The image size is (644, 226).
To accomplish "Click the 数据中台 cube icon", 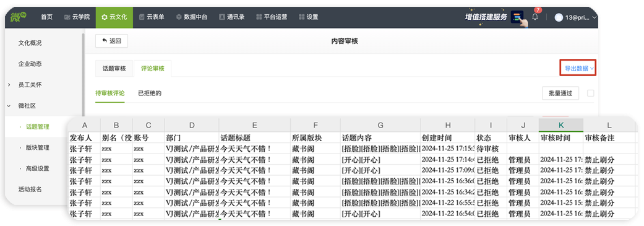I will [179, 17].
